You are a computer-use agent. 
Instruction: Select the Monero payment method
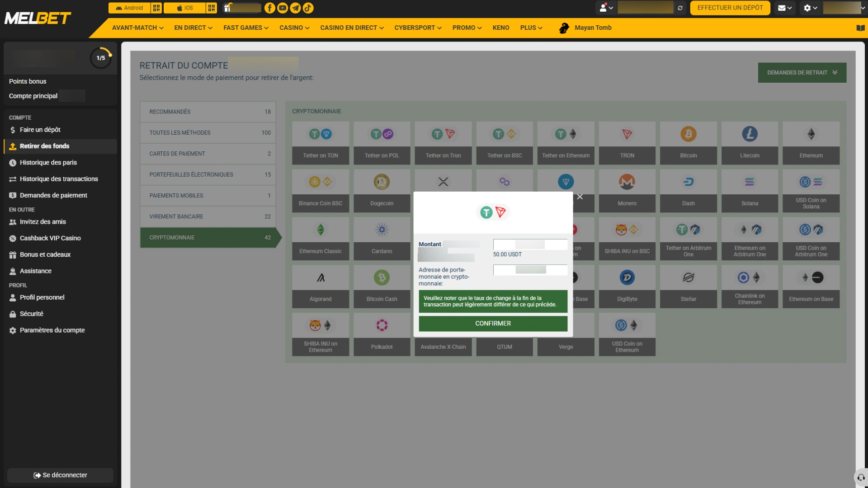click(627, 191)
